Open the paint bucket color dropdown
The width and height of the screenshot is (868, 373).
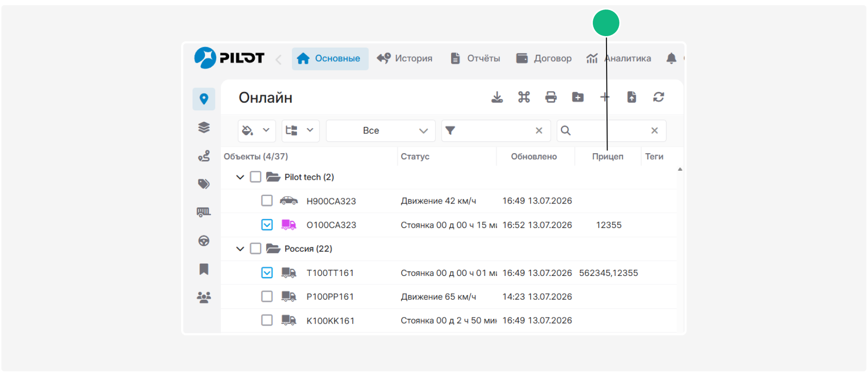tap(257, 130)
